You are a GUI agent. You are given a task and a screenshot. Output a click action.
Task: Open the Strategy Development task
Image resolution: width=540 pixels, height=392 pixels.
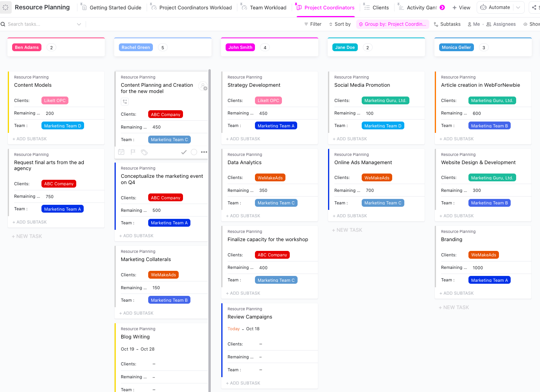click(254, 85)
